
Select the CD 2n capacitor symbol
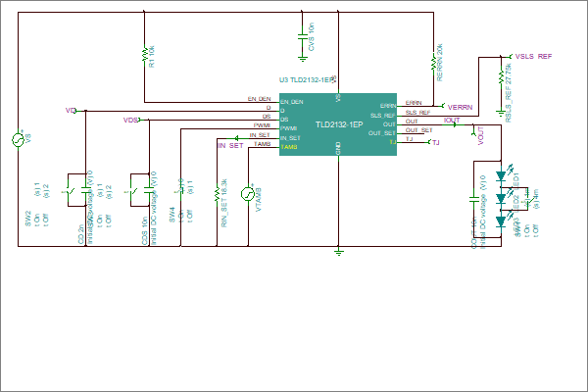[x=86, y=190]
